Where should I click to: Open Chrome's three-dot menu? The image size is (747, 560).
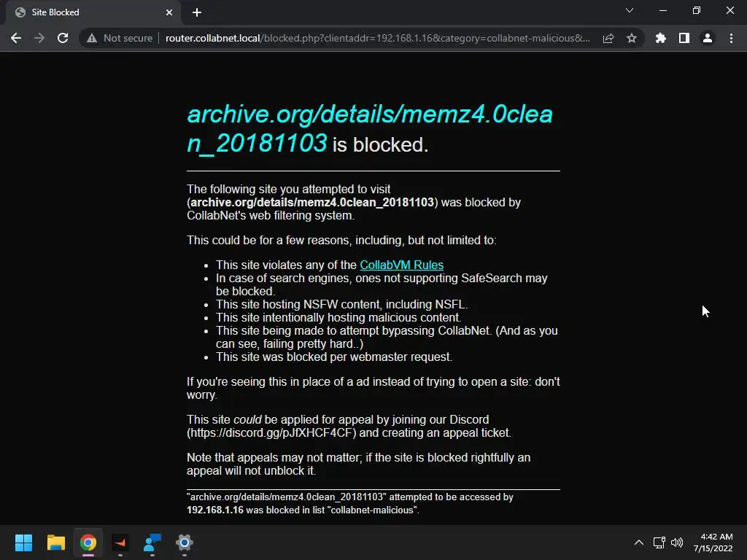[x=731, y=38]
